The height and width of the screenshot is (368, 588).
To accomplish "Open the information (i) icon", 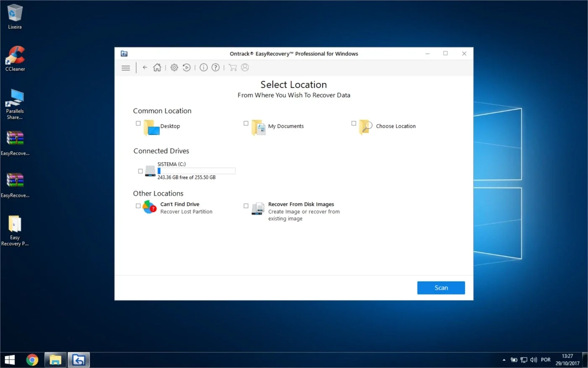I will (204, 67).
